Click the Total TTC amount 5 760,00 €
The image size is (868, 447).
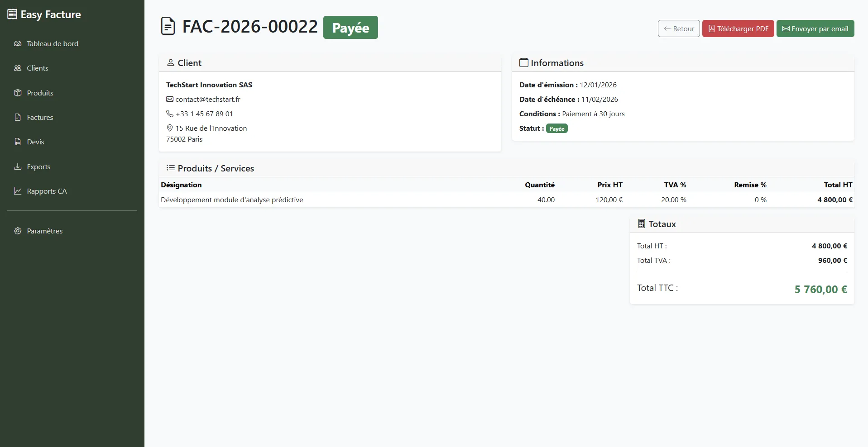click(x=820, y=289)
